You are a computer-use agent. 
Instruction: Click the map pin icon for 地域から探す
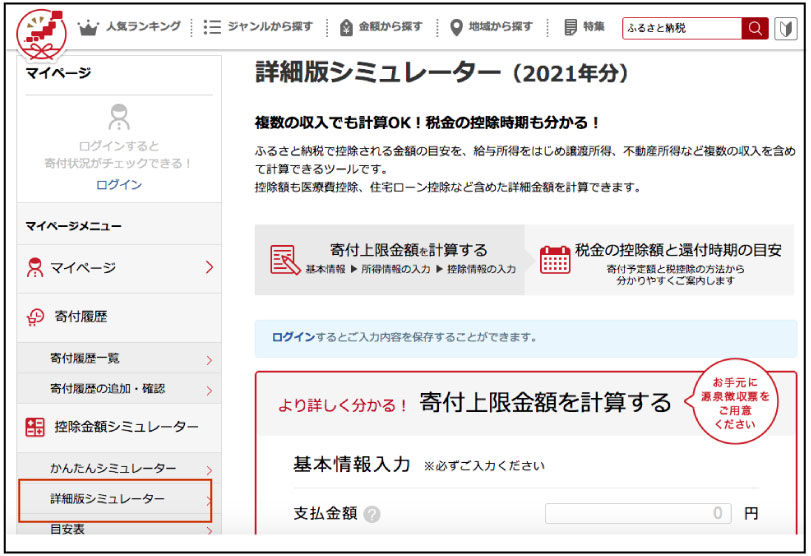[x=456, y=27]
